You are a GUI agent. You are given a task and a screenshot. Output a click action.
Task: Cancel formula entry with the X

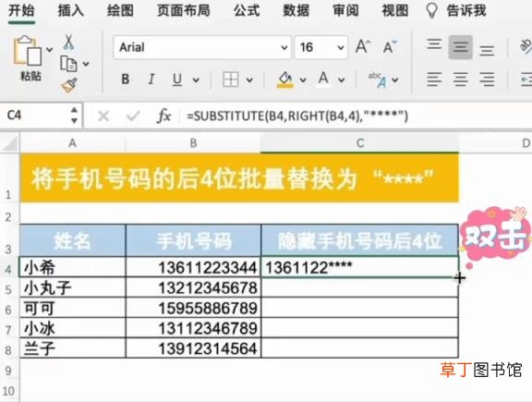click(x=103, y=116)
